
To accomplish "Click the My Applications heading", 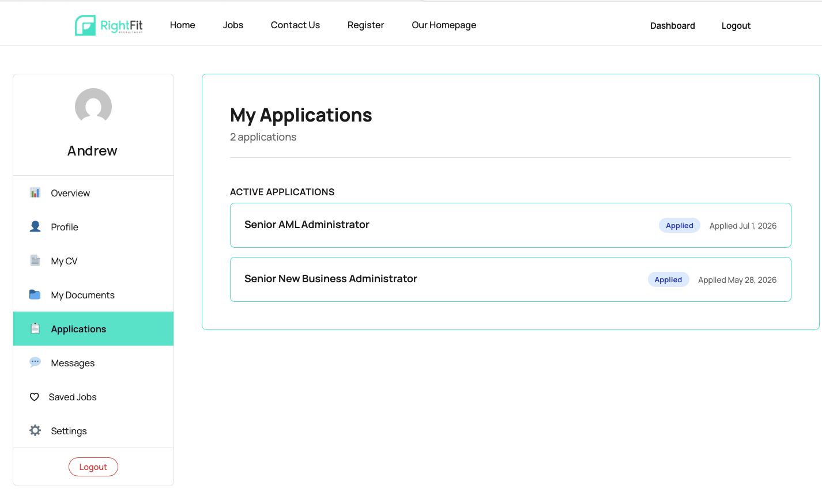I will (x=301, y=115).
